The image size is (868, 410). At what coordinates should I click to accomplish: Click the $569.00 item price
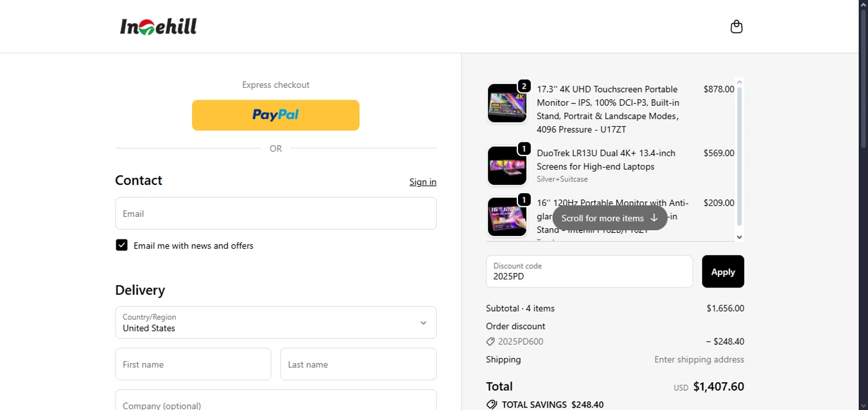coord(719,153)
